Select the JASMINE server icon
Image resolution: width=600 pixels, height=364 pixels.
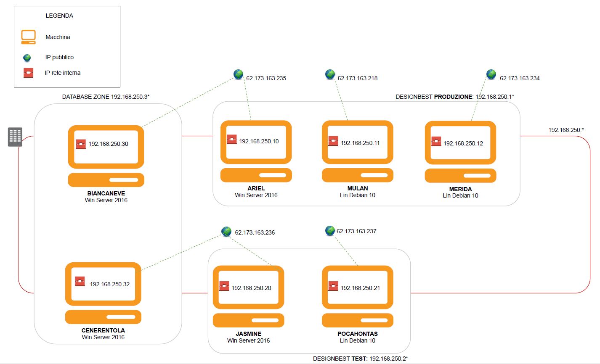click(248, 296)
